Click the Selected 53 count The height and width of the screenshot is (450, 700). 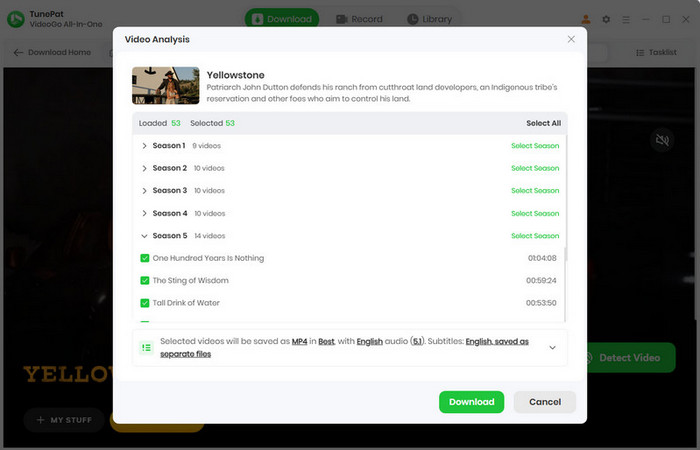pyautogui.click(x=212, y=123)
